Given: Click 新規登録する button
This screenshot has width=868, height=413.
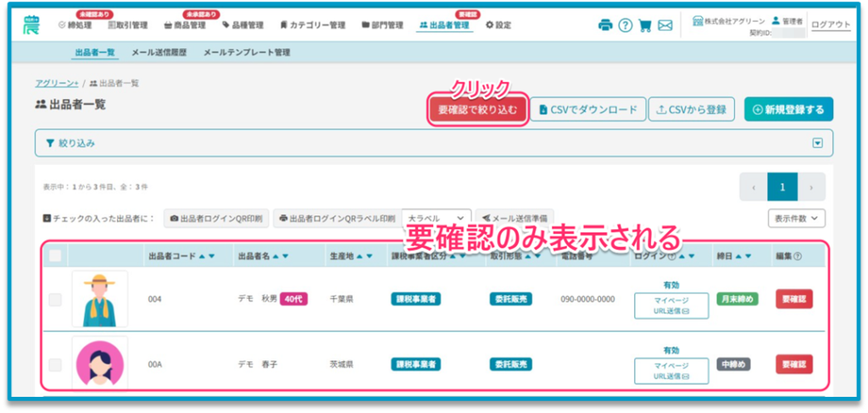Looking at the screenshot, I should (788, 109).
